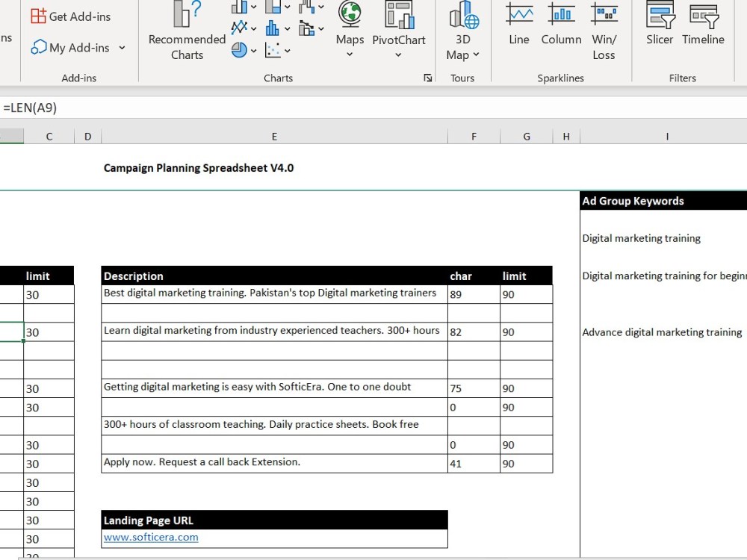Screen dimensions: 747x560
Task: Insert a column or bar chart
Action: point(239,7)
